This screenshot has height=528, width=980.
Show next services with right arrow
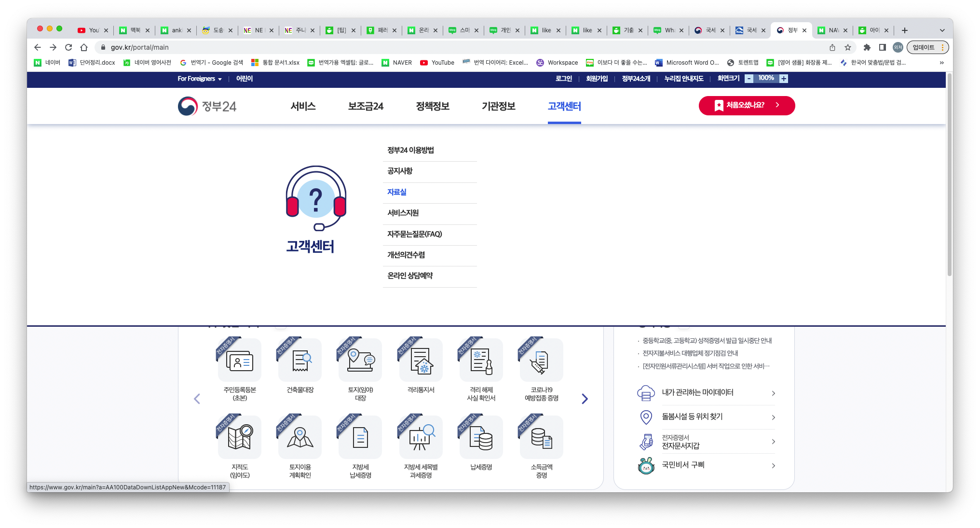pos(585,399)
